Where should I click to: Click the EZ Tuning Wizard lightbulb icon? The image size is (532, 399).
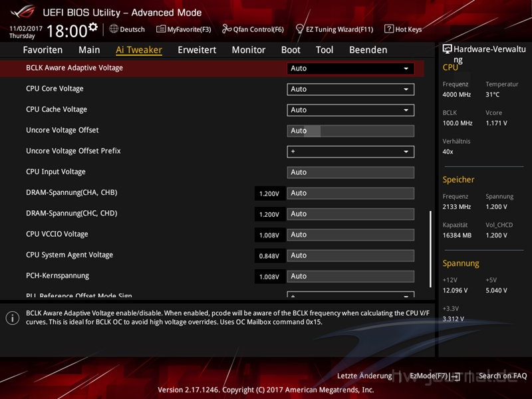pos(299,29)
